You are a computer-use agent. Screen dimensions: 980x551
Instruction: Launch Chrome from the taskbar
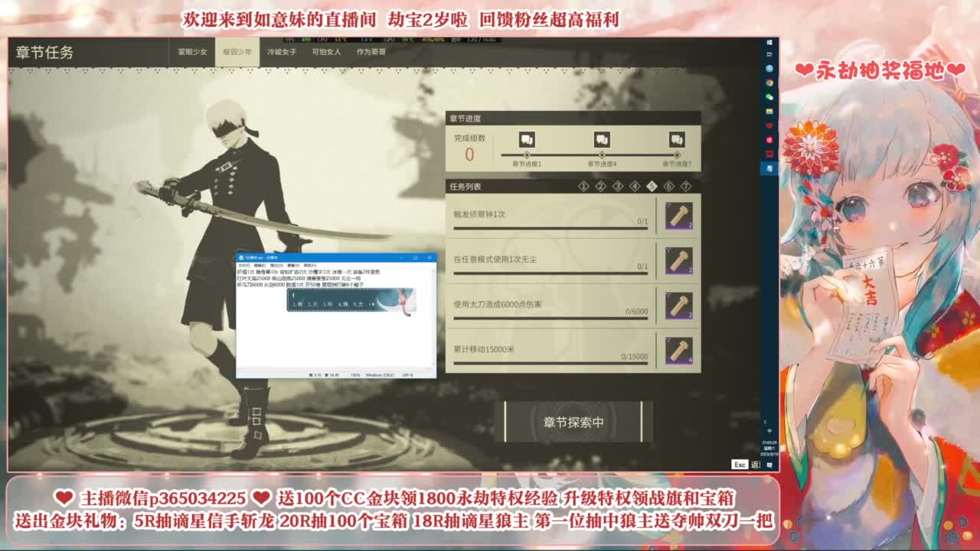tap(769, 83)
